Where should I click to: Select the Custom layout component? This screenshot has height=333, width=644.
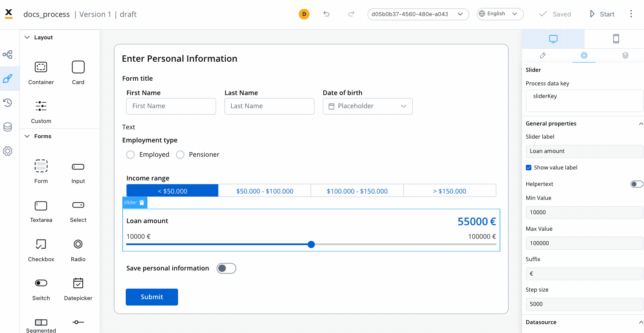click(x=41, y=112)
